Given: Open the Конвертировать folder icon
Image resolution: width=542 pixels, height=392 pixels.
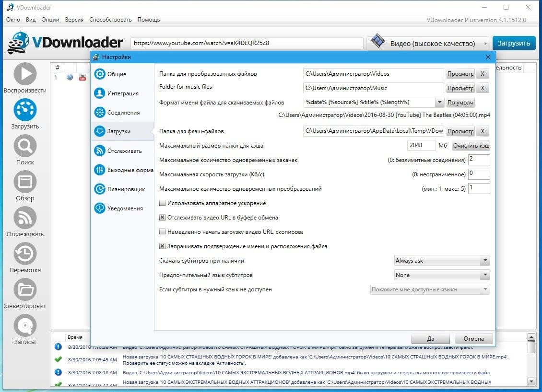Looking at the screenshot, I should point(25,289).
